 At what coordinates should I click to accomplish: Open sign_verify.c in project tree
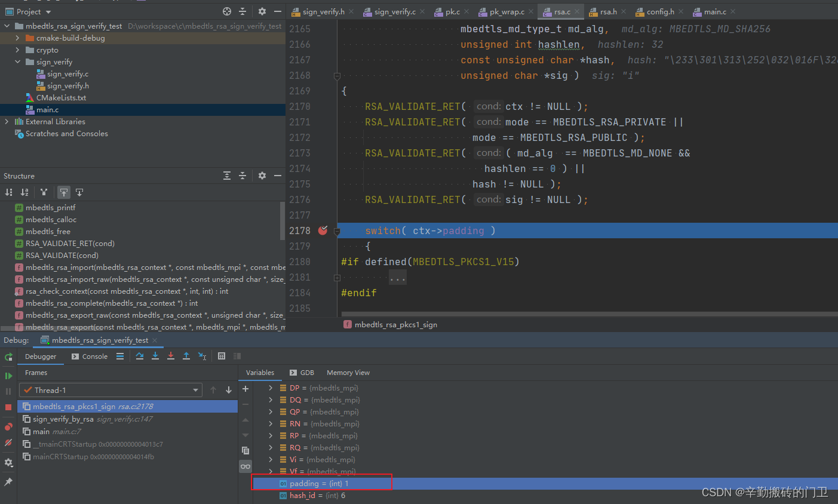pos(67,74)
